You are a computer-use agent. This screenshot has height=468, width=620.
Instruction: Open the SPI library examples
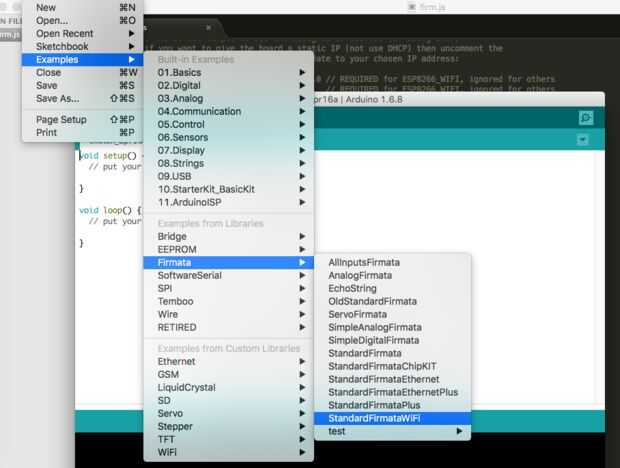pyautogui.click(x=229, y=288)
